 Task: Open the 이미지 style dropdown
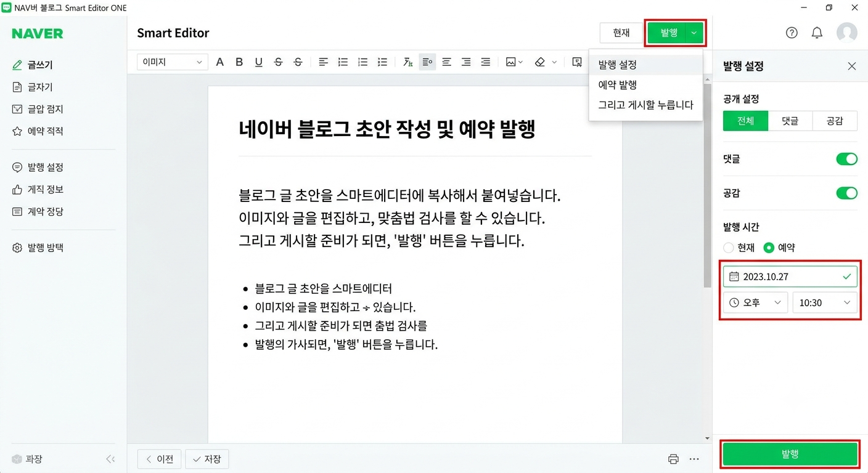172,62
